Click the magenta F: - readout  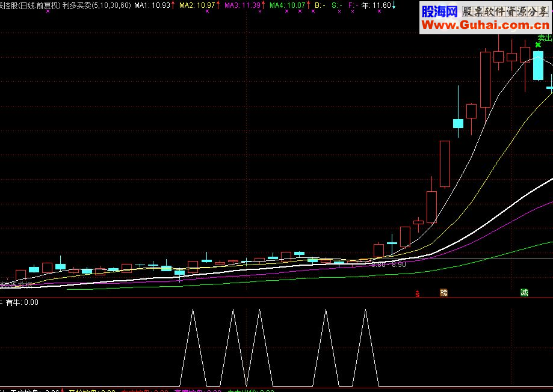point(353,5)
